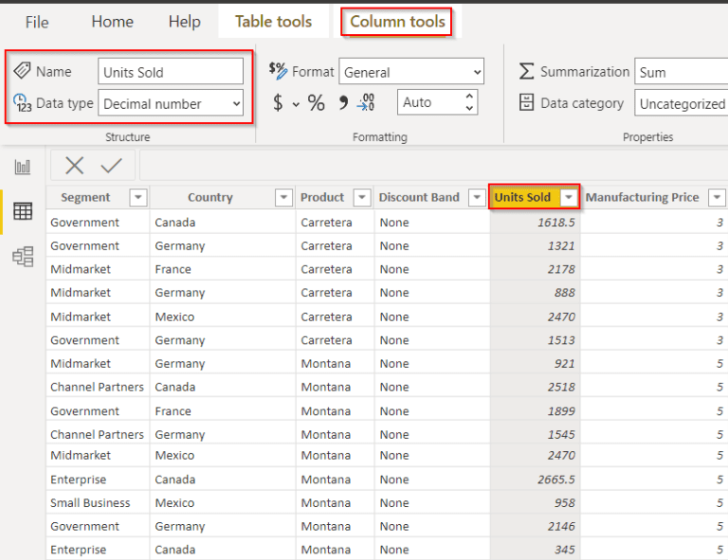Select Country column header

click(x=209, y=197)
